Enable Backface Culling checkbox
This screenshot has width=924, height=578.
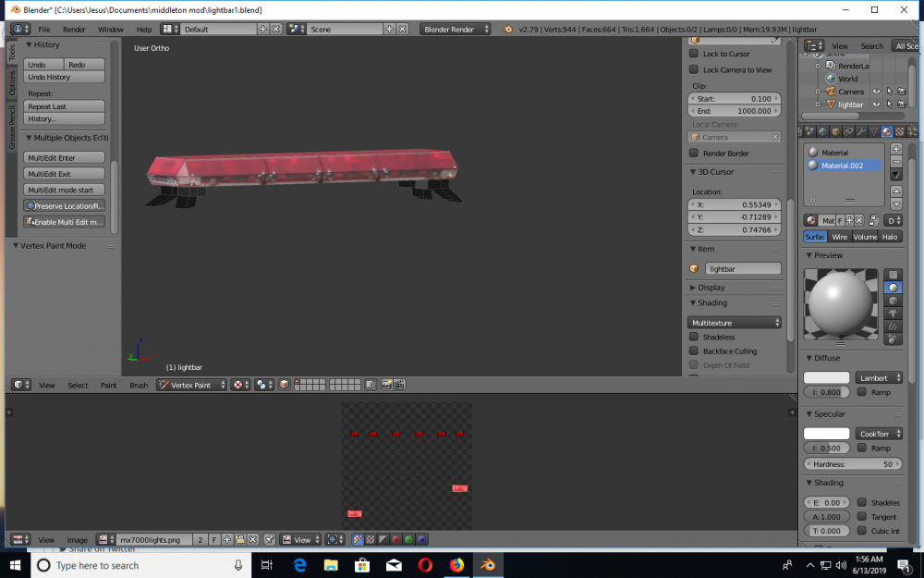pos(694,350)
